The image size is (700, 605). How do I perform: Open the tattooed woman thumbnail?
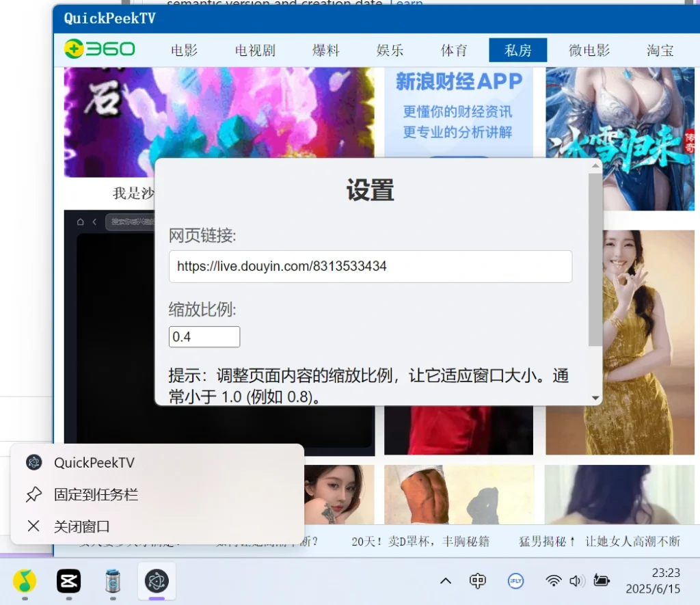click(x=339, y=495)
